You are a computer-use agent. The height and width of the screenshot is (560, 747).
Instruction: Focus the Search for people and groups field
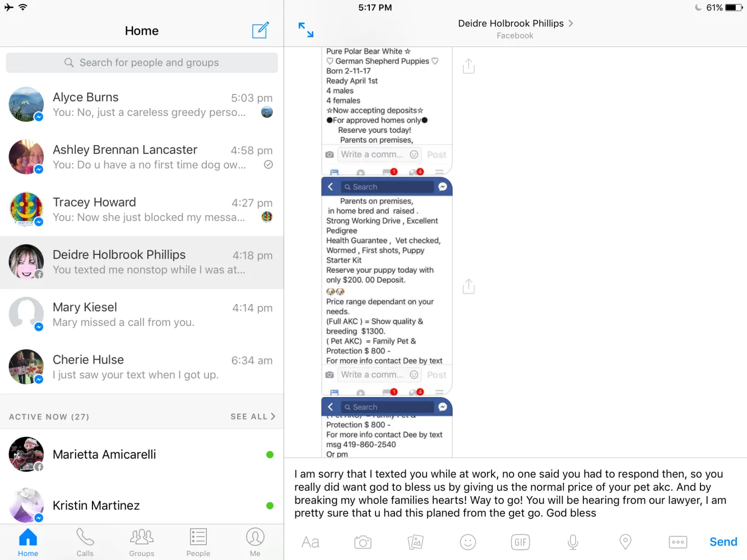tap(142, 63)
